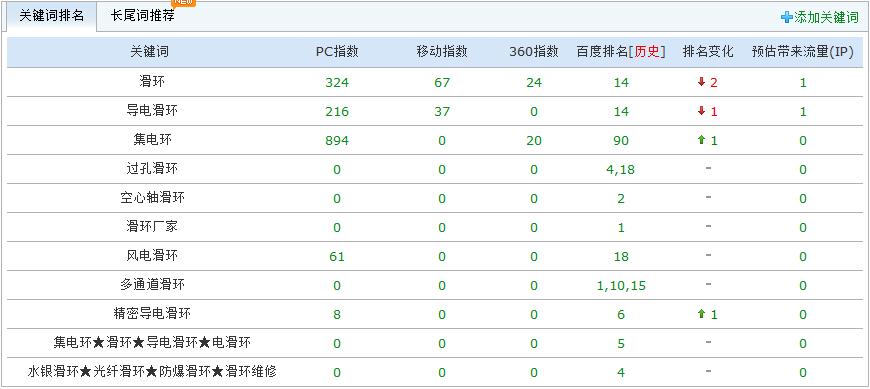Select keyword 过孔滑环
The image size is (870, 389).
coord(152,168)
